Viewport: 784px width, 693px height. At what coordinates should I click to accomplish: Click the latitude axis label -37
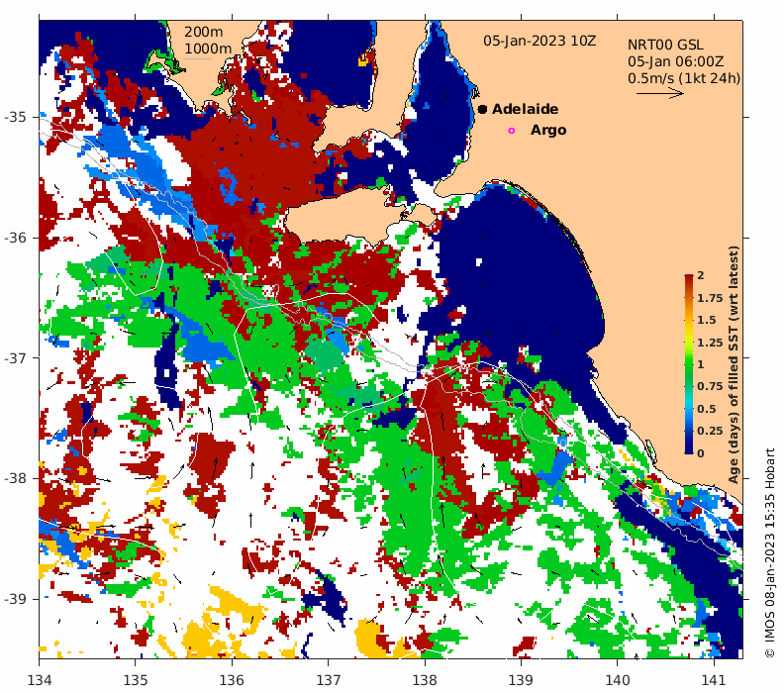[x=15, y=357]
